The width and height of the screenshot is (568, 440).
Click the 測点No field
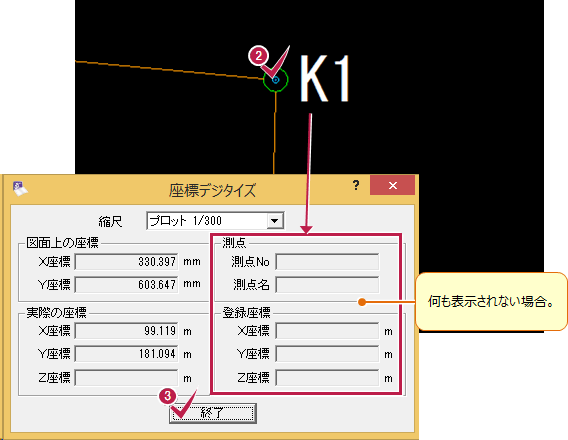(x=327, y=261)
